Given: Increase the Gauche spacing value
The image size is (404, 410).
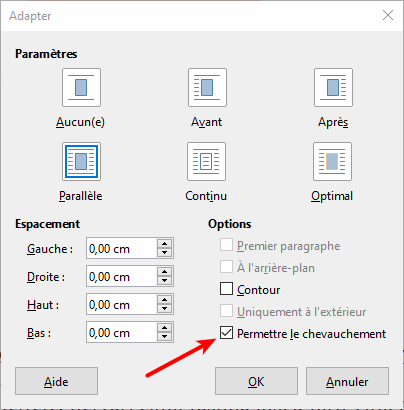Looking at the screenshot, I should pos(164,244).
